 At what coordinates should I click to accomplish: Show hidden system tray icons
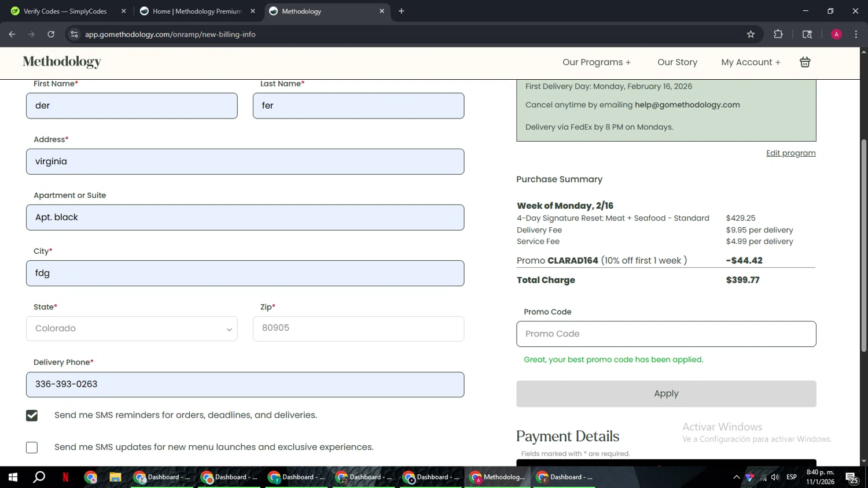736,477
